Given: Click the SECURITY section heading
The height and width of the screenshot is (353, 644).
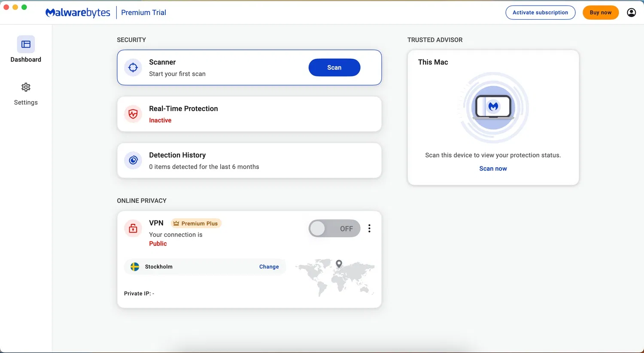Looking at the screenshot, I should click(x=131, y=40).
